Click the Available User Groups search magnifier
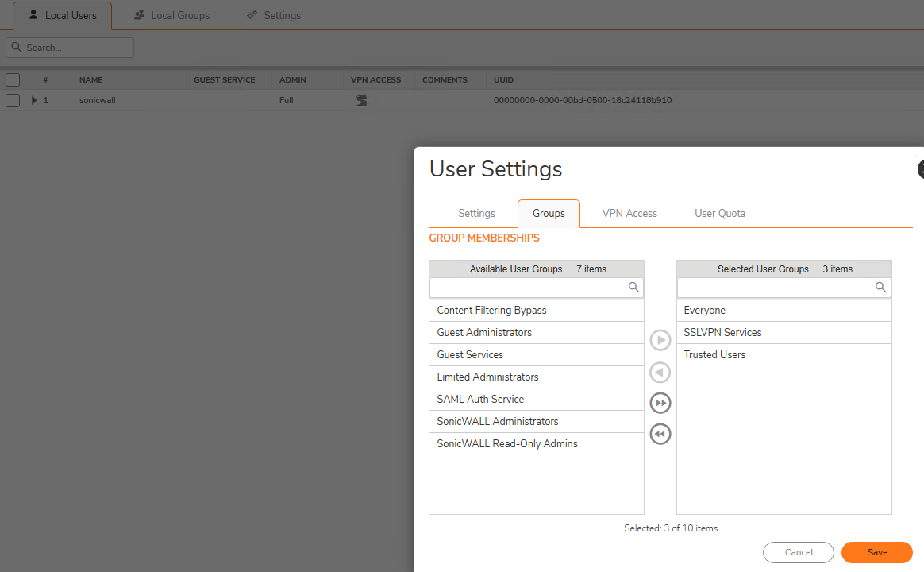This screenshot has width=924, height=572. [x=633, y=288]
